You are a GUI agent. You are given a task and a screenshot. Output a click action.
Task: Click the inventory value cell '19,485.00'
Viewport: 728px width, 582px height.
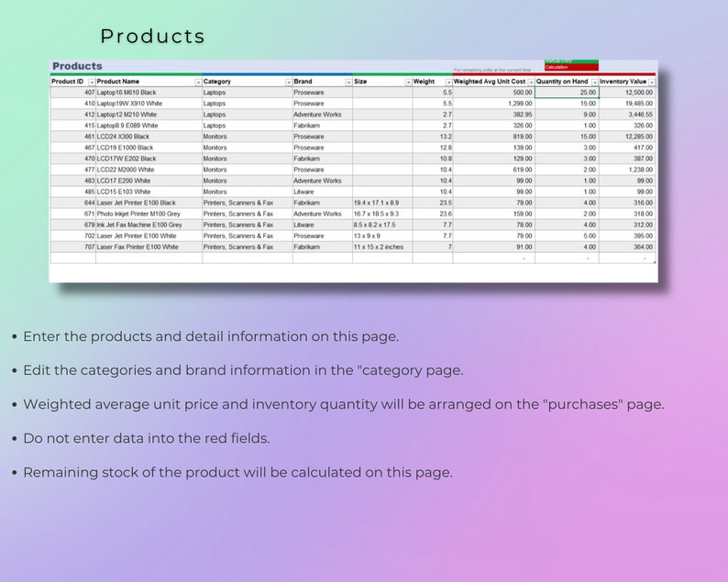click(x=627, y=104)
